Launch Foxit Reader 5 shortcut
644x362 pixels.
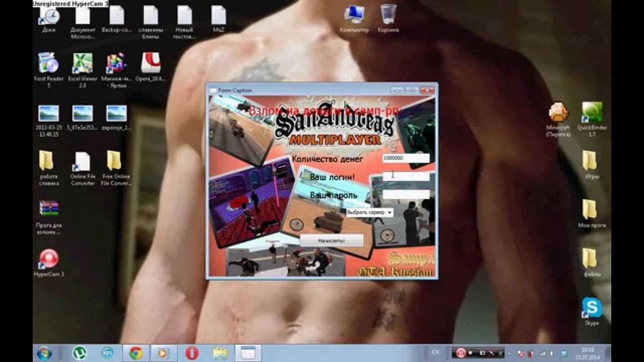49,70
